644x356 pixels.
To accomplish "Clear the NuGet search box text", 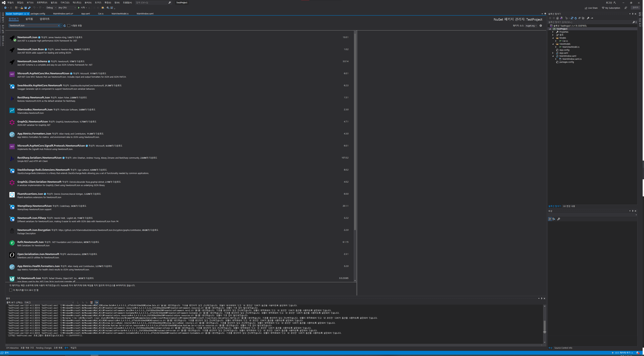I will 59,25.
